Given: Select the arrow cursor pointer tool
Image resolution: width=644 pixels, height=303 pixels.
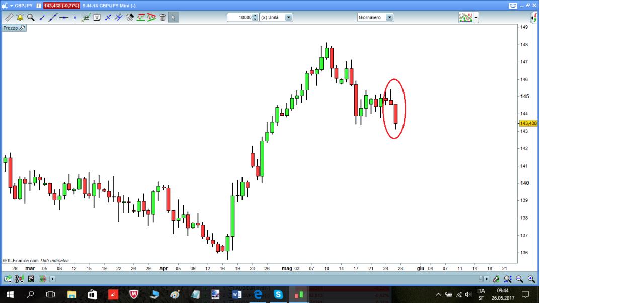Looking at the screenshot, I should (173, 17).
